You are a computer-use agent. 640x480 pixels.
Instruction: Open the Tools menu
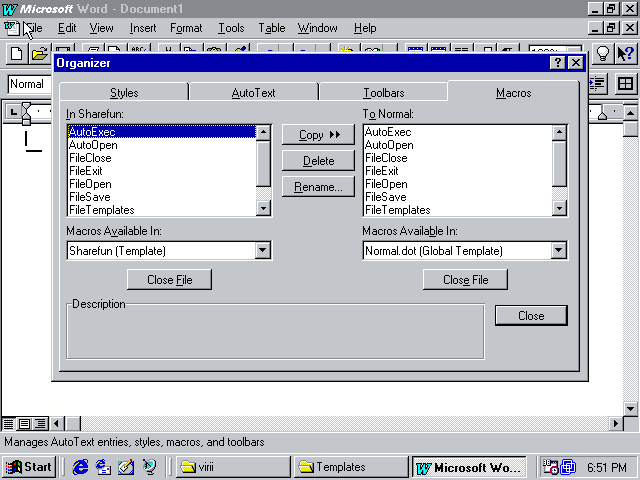pos(231,28)
